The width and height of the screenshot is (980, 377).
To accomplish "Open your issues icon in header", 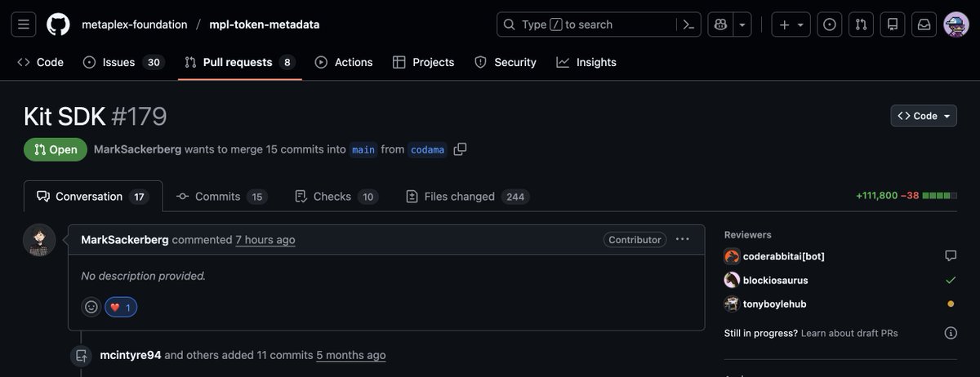I will point(830,24).
